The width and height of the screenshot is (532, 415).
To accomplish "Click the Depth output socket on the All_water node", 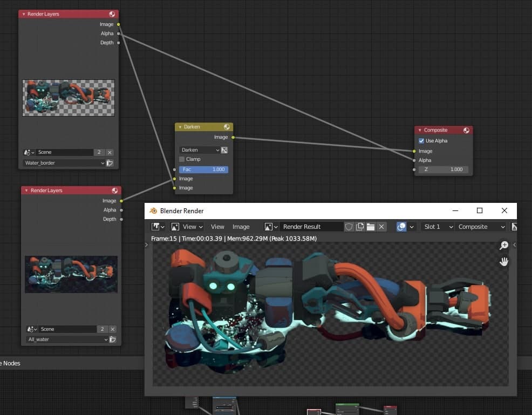I will tap(121, 219).
